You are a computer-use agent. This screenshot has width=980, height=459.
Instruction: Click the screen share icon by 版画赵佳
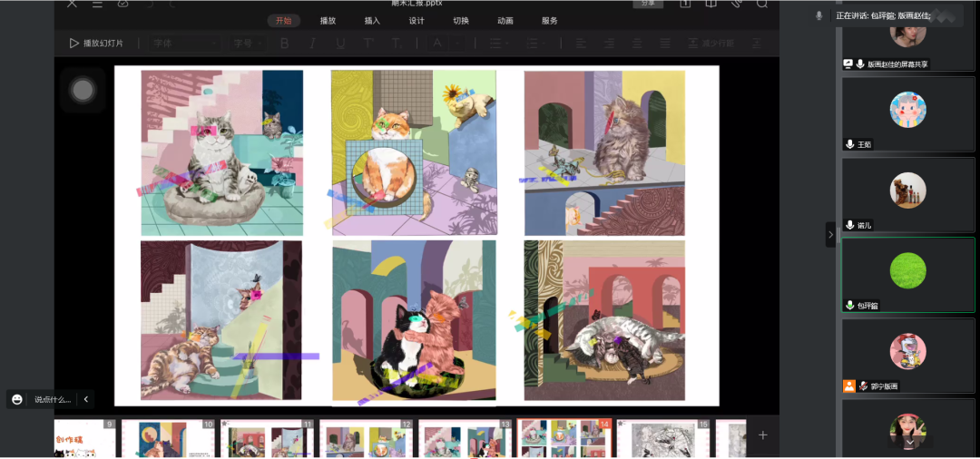tap(848, 63)
